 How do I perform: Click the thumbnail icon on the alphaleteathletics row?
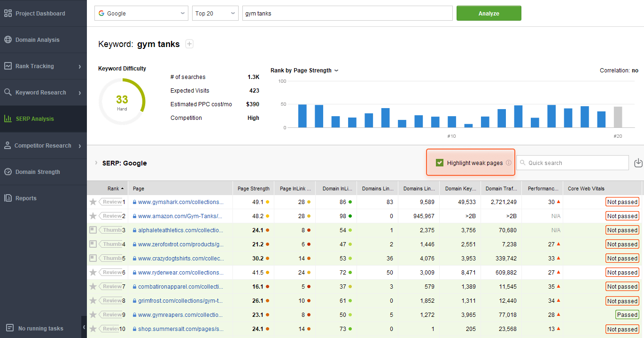[93, 230]
